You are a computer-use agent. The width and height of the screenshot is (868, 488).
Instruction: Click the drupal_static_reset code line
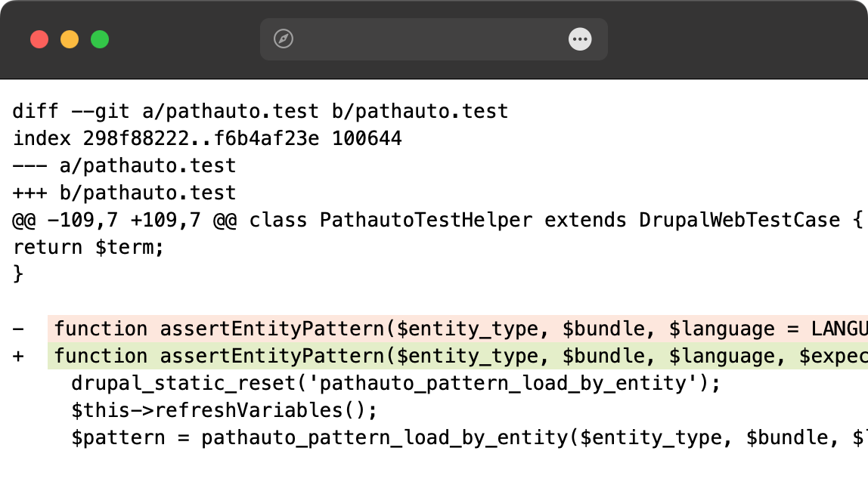[395, 383]
